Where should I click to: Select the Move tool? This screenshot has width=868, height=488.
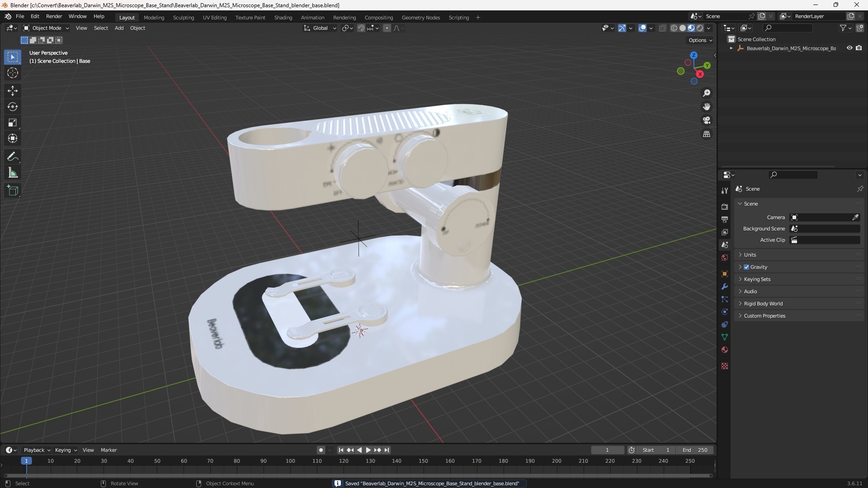click(13, 91)
